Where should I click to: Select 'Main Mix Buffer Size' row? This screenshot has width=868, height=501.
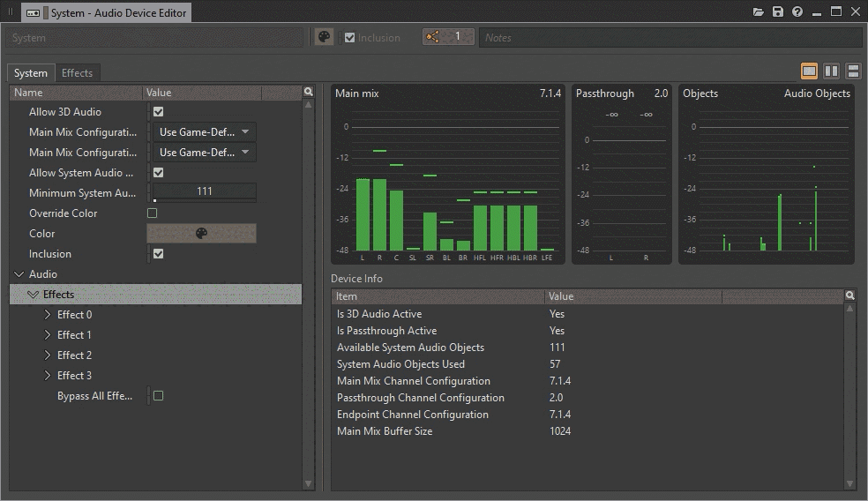pos(587,431)
